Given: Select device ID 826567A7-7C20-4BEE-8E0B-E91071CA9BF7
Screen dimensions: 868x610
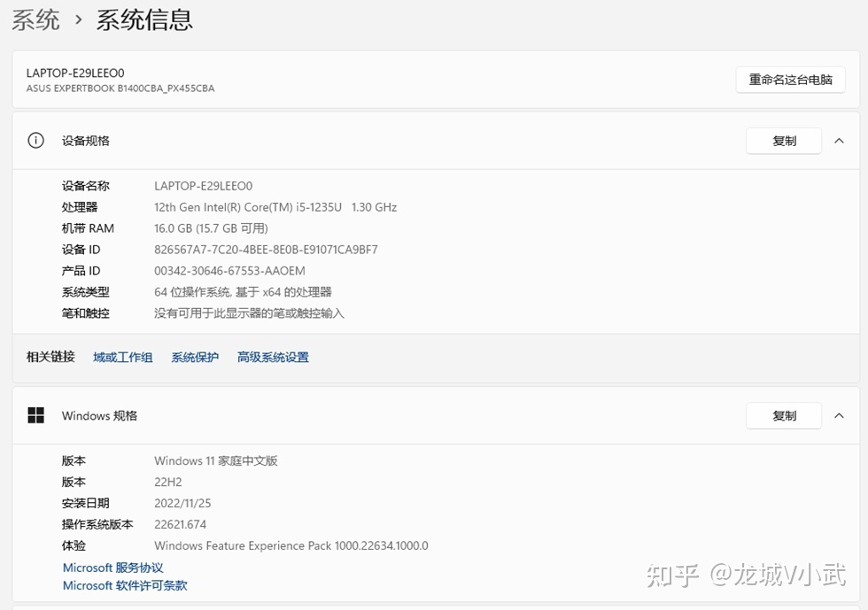Looking at the screenshot, I should click(266, 250).
